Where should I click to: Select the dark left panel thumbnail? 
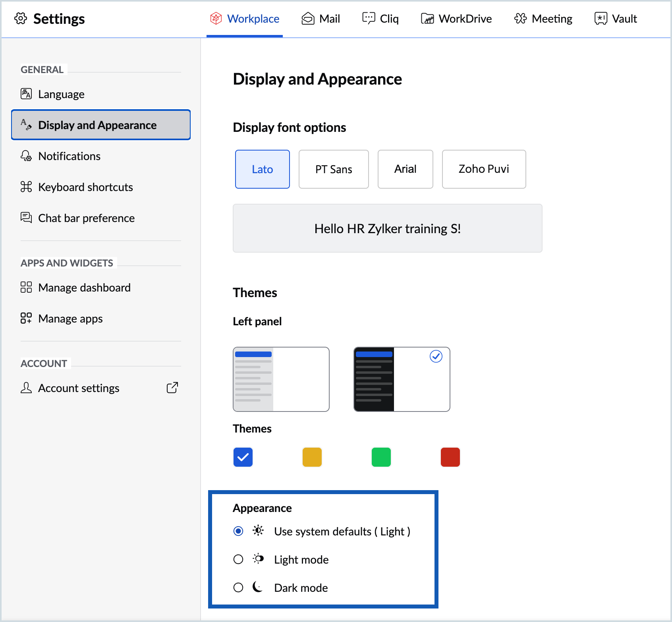(x=402, y=379)
